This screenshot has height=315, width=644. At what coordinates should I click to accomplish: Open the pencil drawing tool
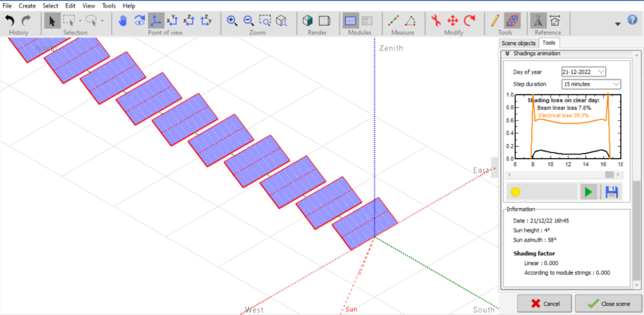494,21
